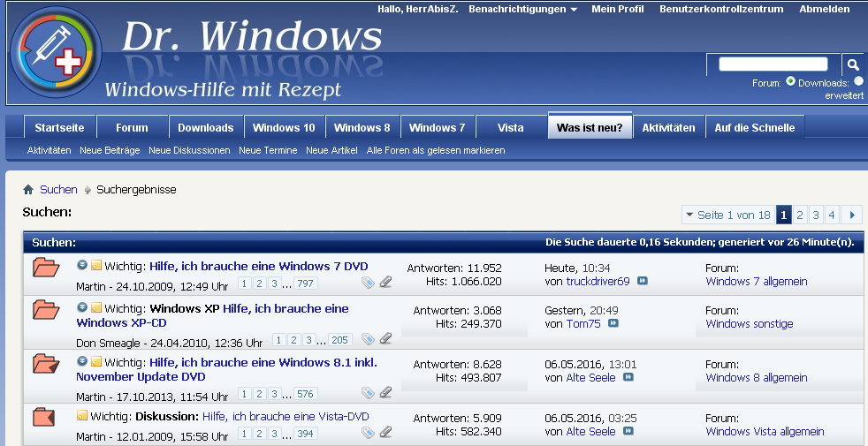Open the Benachrichtigungen dropdown
This screenshot has width=868, height=446.
522,9
